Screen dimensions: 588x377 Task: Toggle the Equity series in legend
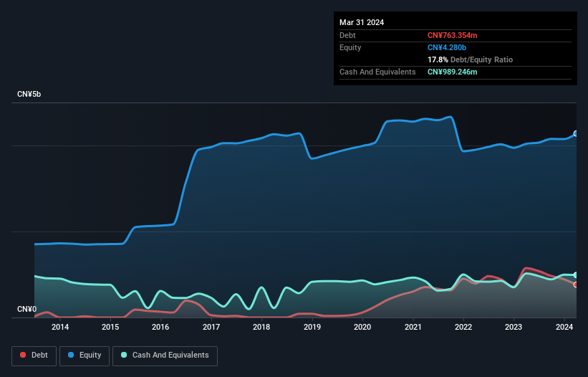(85, 355)
